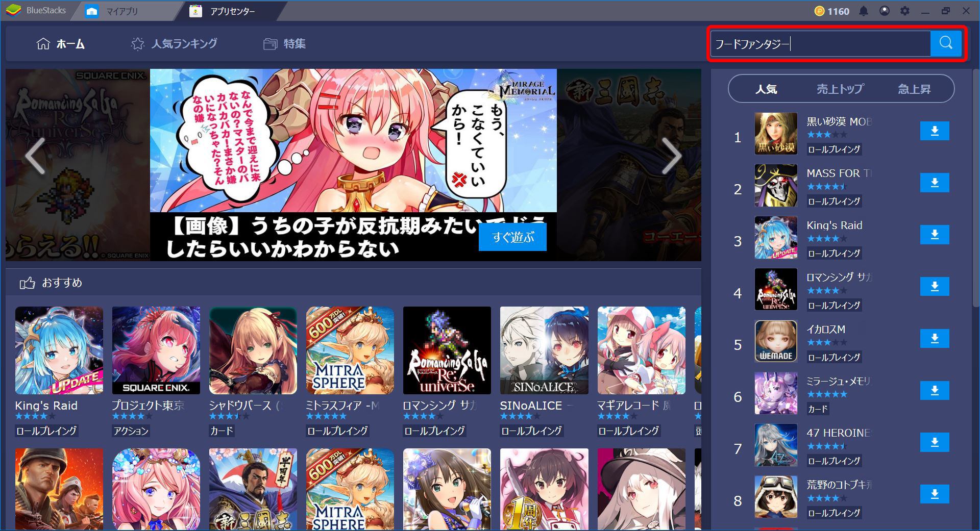Open the soldier war game in second row

click(x=59, y=489)
